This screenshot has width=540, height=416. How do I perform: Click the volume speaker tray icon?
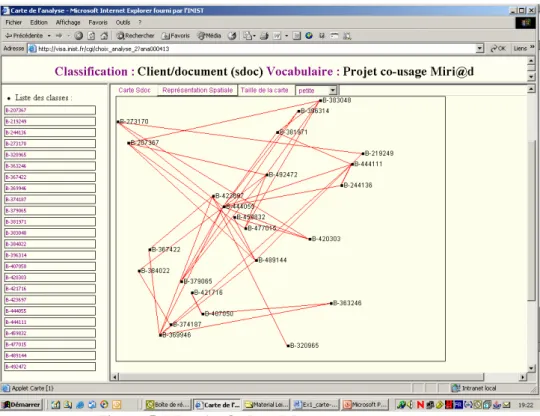pos(410,405)
